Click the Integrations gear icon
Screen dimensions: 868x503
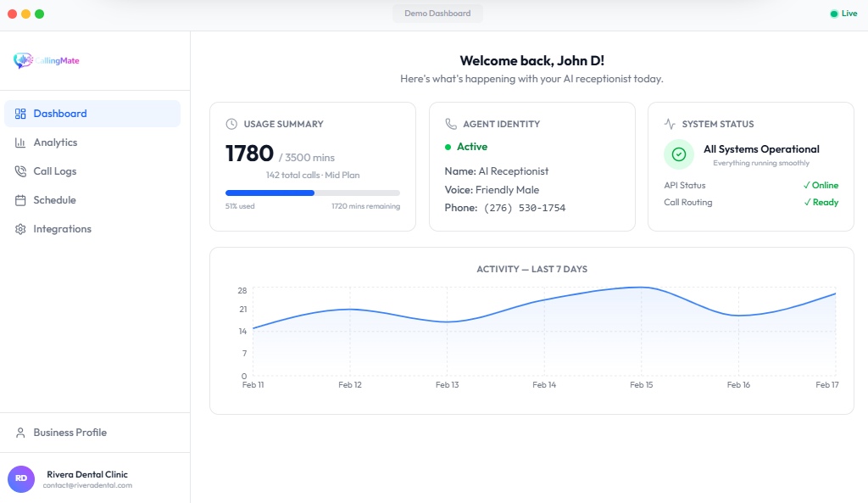click(20, 229)
